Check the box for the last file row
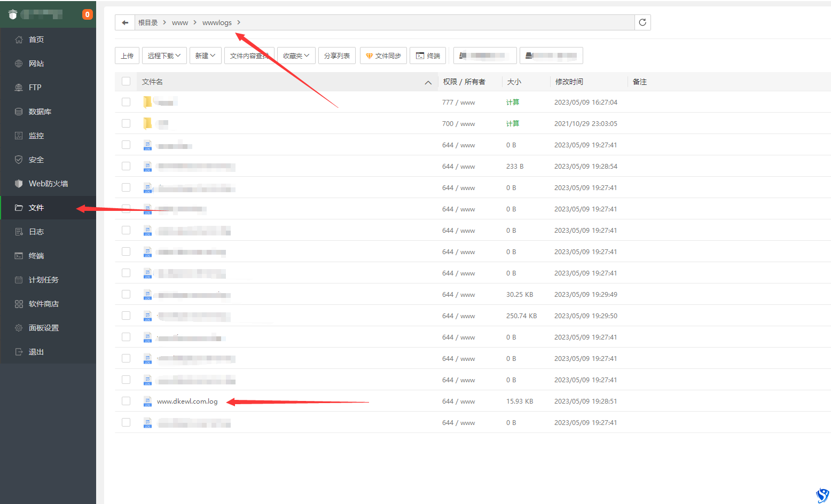Viewport: 831px width, 504px height. click(x=126, y=422)
